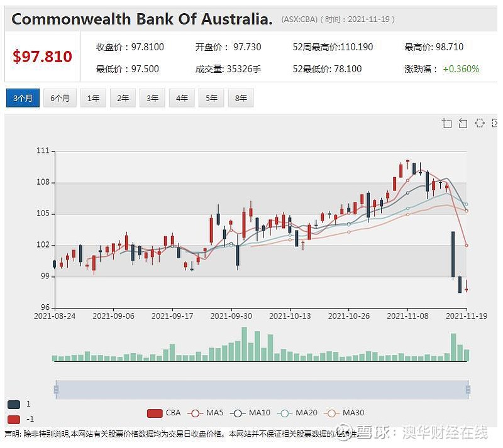
Task: Click the 2021-09-17 x-axis date label
Action: (x=172, y=316)
